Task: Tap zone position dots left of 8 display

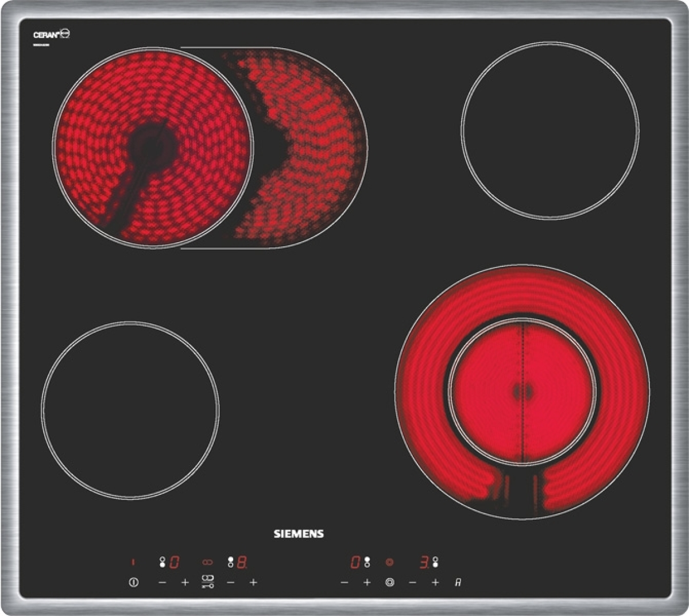Action: (x=231, y=562)
